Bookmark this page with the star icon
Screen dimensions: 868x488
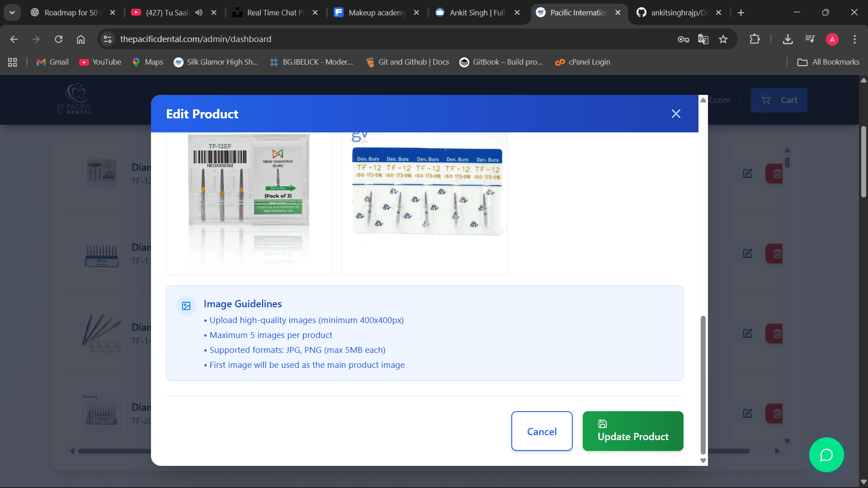(723, 39)
